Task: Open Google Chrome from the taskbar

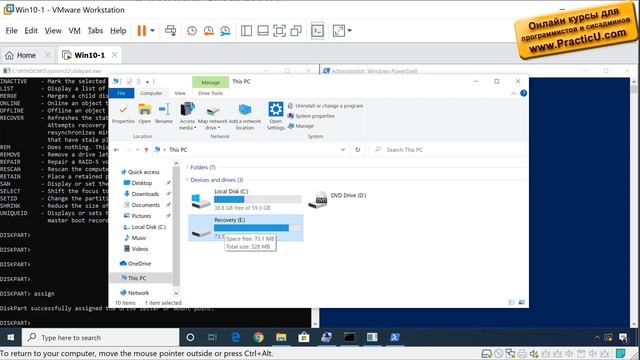Action: point(258,338)
